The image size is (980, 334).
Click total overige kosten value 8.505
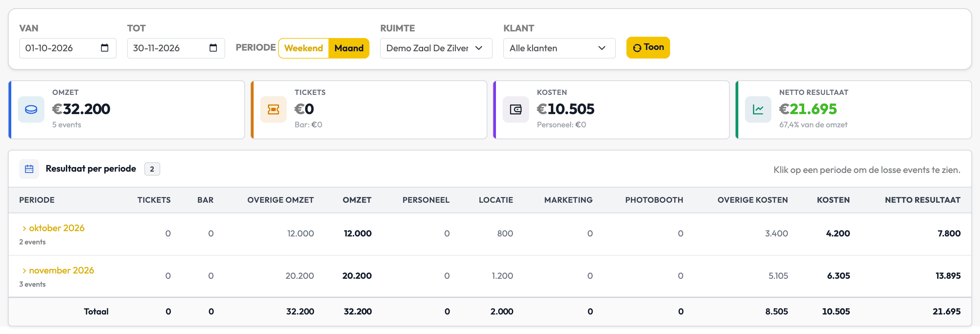[x=776, y=312]
